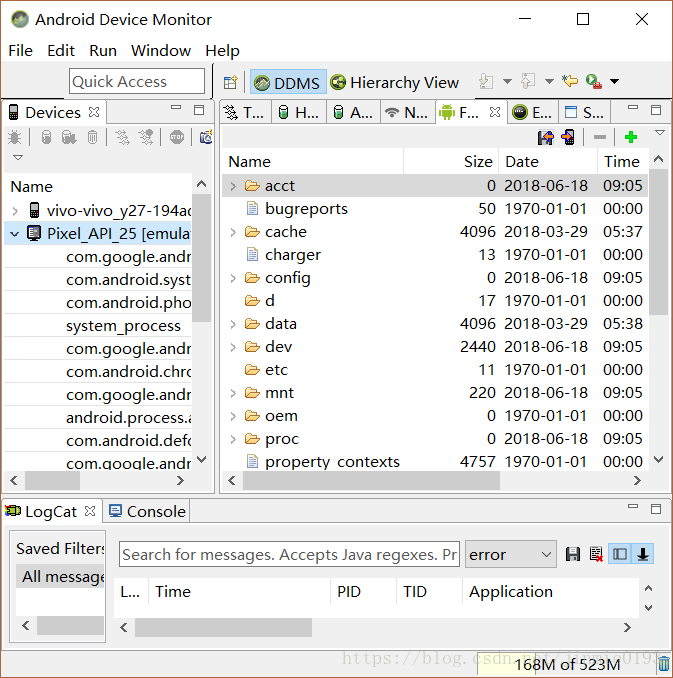Open the dropdown beside the run toolbar icon
This screenshot has width=673, height=678.
[x=614, y=81]
